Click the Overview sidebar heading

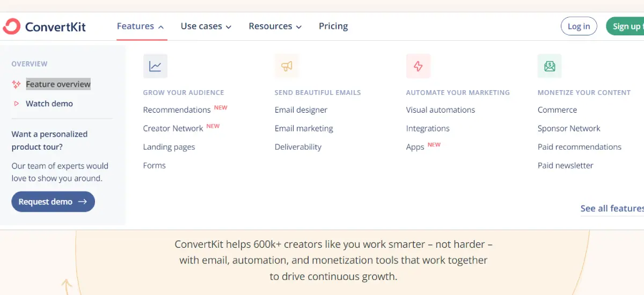(30, 64)
